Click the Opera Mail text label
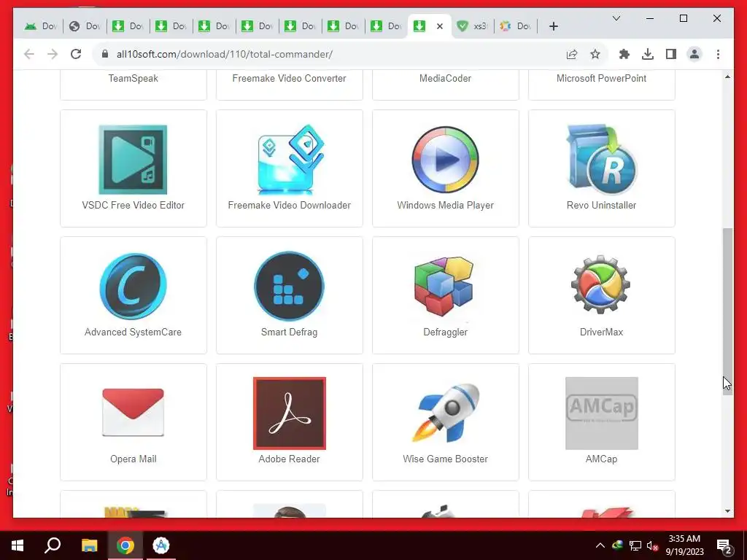Image resolution: width=747 pixels, height=560 pixels. (133, 459)
